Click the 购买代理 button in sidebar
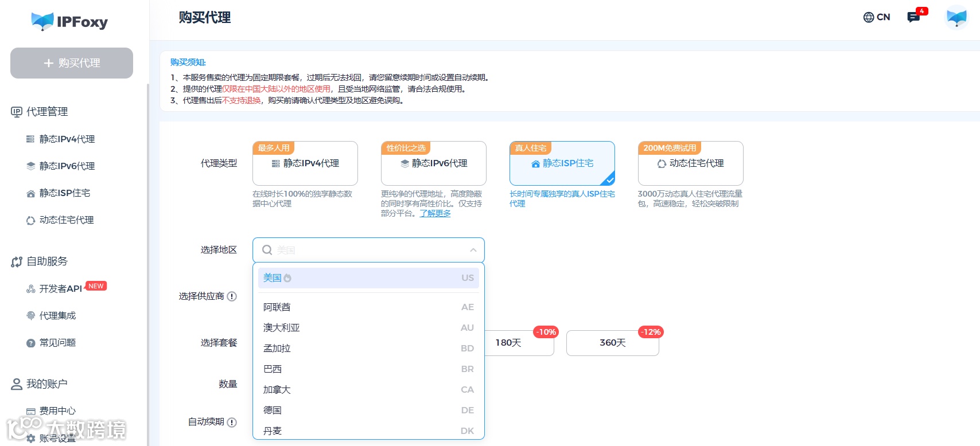This screenshot has height=446, width=980. point(72,63)
